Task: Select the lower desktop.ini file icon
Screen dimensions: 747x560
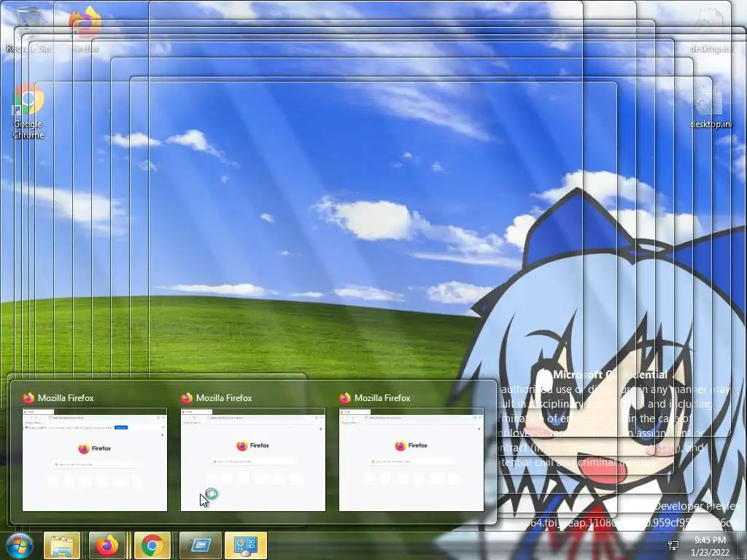Action: (x=711, y=106)
